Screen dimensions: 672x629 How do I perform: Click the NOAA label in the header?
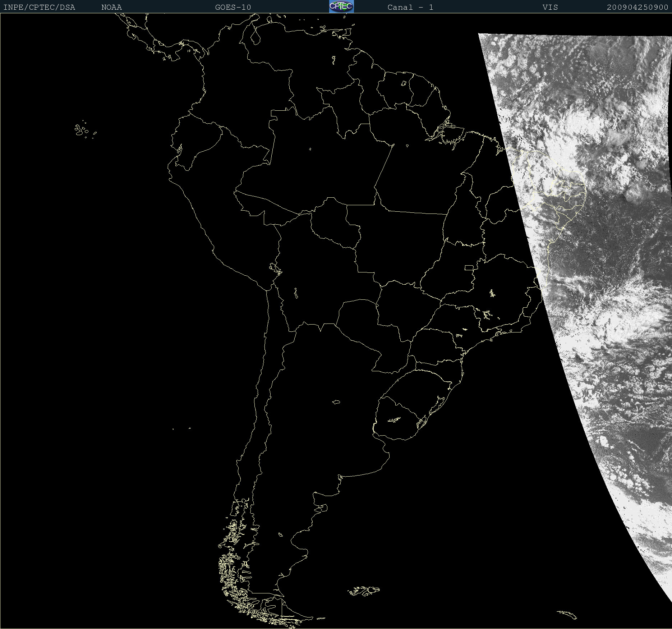click(112, 7)
